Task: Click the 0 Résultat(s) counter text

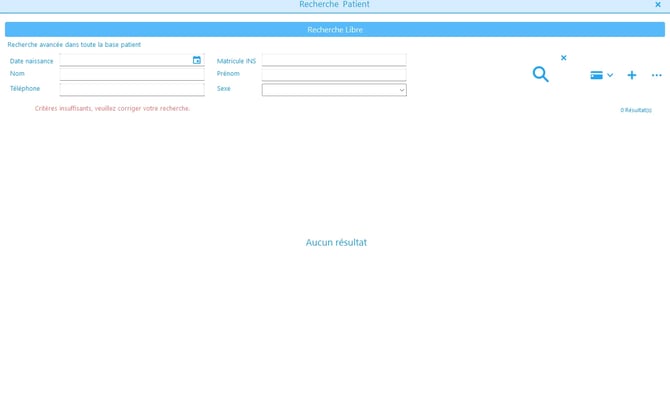Action: click(x=636, y=110)
